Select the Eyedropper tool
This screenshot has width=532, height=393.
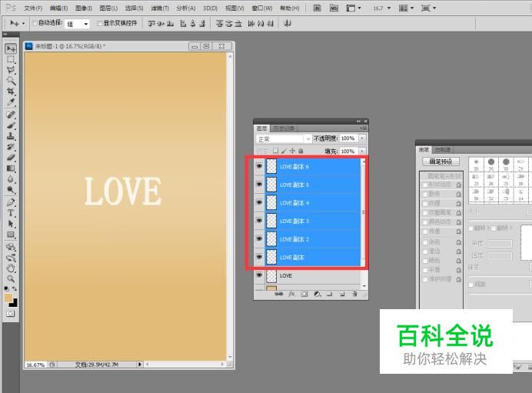[11, 102]
